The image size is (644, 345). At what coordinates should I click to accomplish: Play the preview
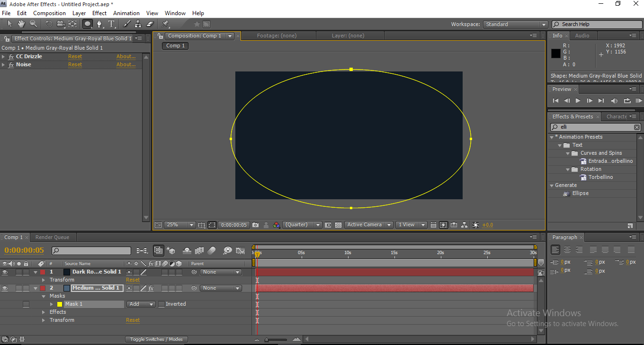[578, 101]
